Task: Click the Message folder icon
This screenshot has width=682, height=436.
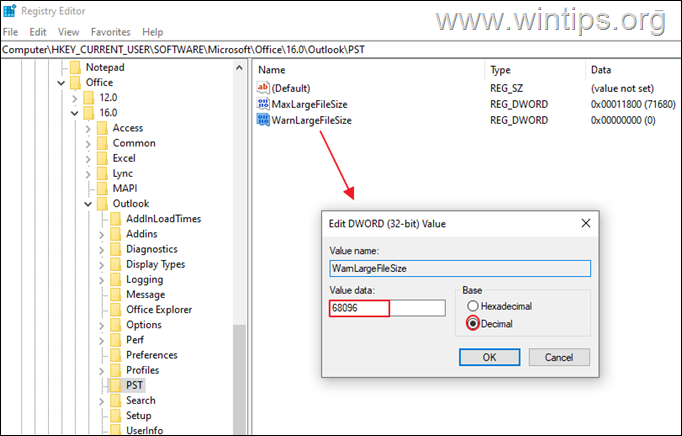Action: 116,295
